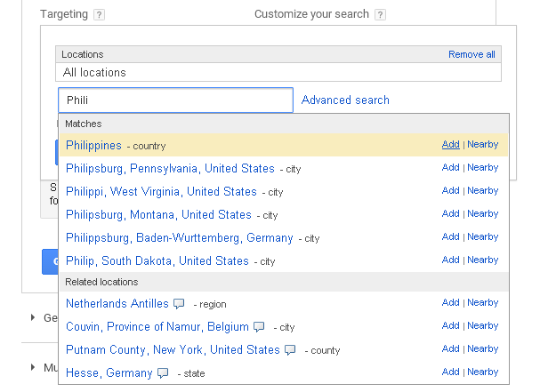The image size is (540, 392).
Task: Click speech bubble icon beside Netherlands Antilles
Action: click(x=179, y=303)
